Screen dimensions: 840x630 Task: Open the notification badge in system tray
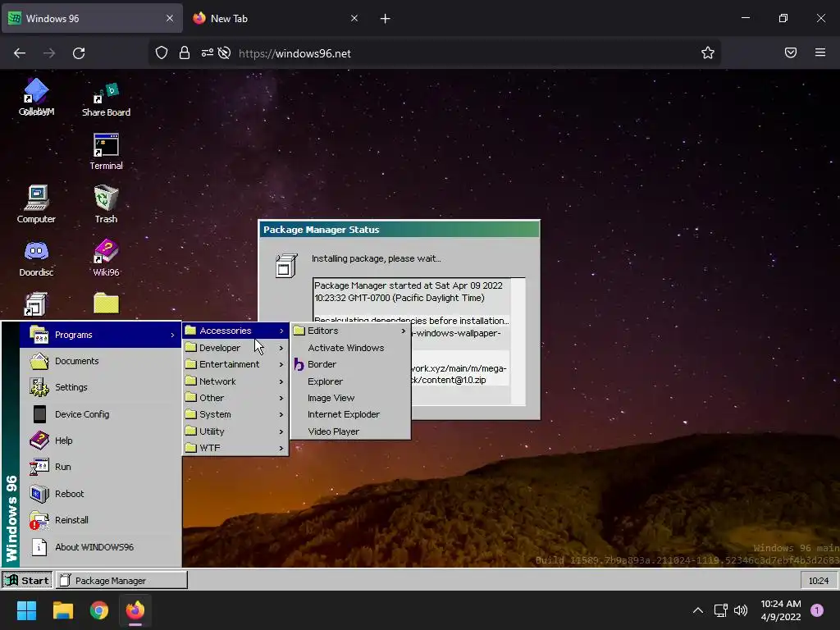coord(817,610)
